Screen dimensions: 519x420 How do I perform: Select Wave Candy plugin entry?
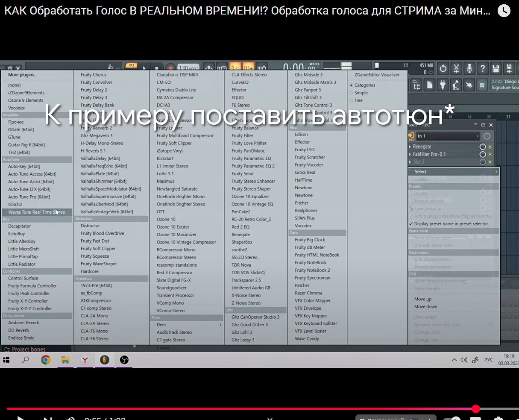coord(307,339)
